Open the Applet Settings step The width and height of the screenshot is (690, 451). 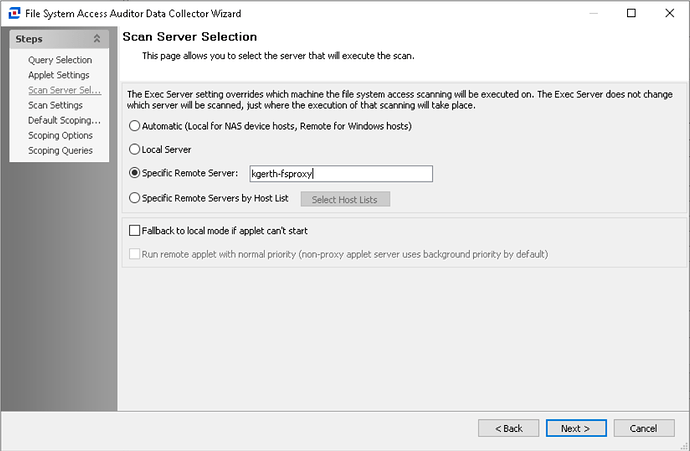click(59, 75)
